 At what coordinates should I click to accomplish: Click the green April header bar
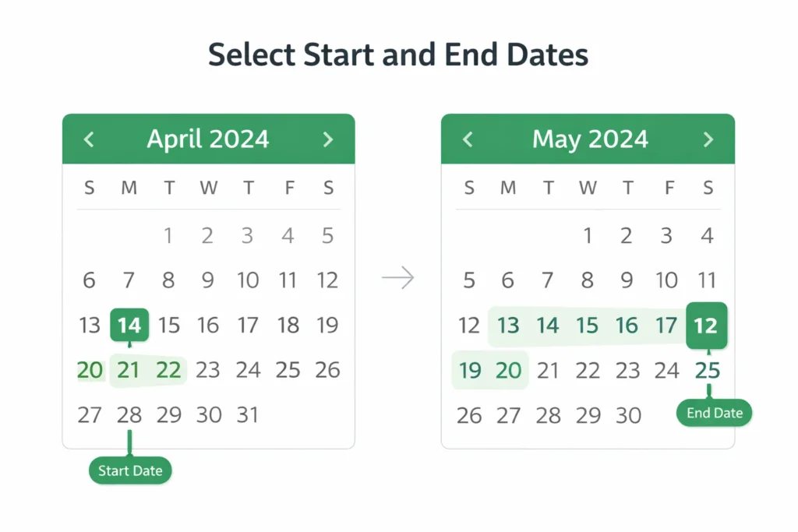click(207, 139)
